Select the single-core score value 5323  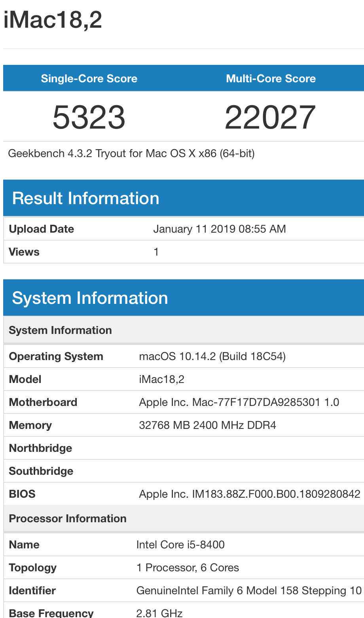point(89,117)
